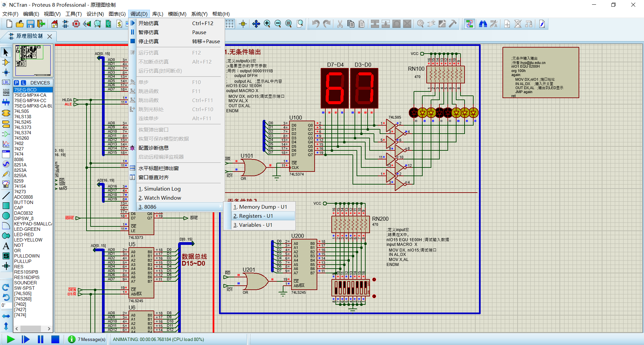
Task: Select the Selection Mode arrow tool
Action: [x=6, y=52]
